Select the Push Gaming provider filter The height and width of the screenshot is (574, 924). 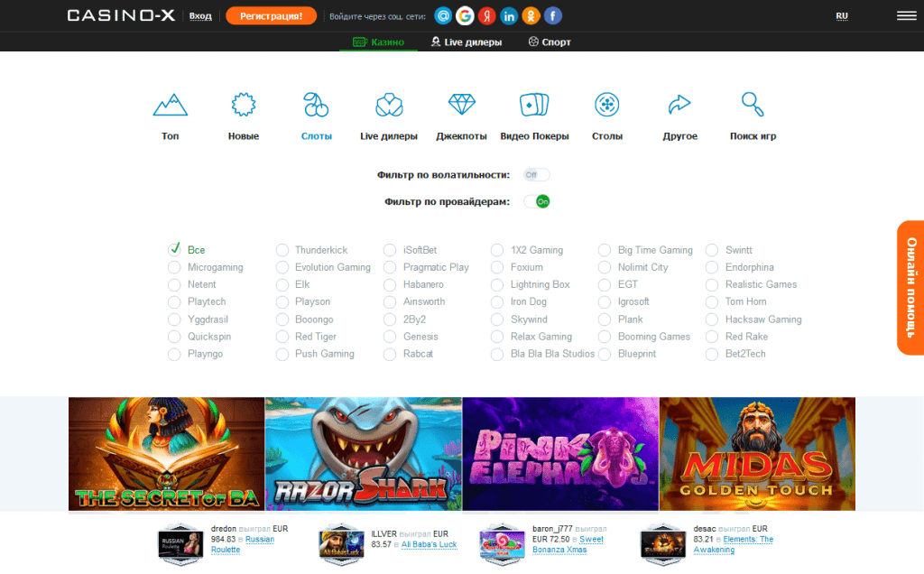click(315, 354)
